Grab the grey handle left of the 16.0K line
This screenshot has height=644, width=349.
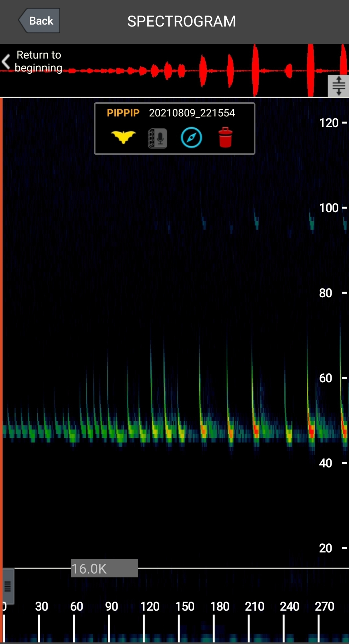pos(8,586)
